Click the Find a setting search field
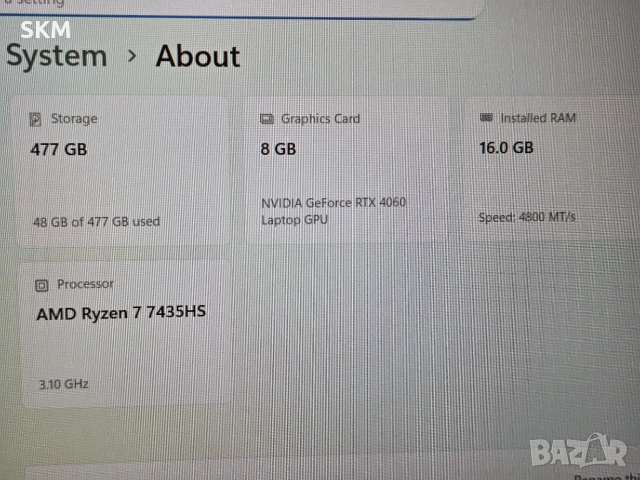This screenshot has width=640, height=480. click(241, 7)
